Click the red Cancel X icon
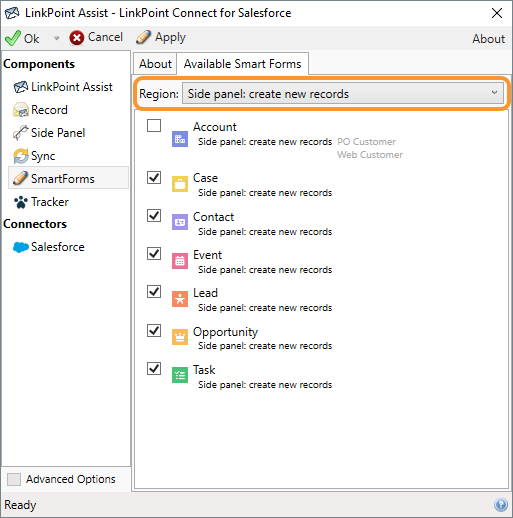Image resolution: width=513 pixels, height=518 pixels. 77,38
